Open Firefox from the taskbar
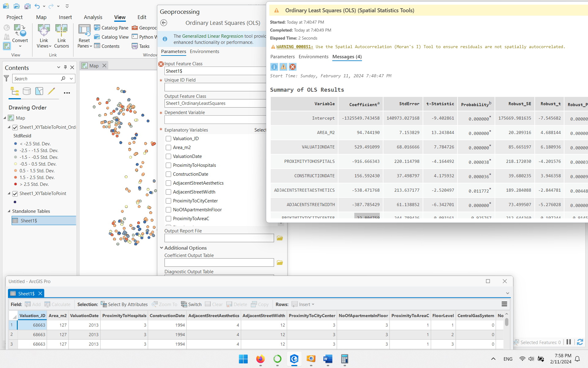Screen dimensions: 588x368 (x=260, y=359)
